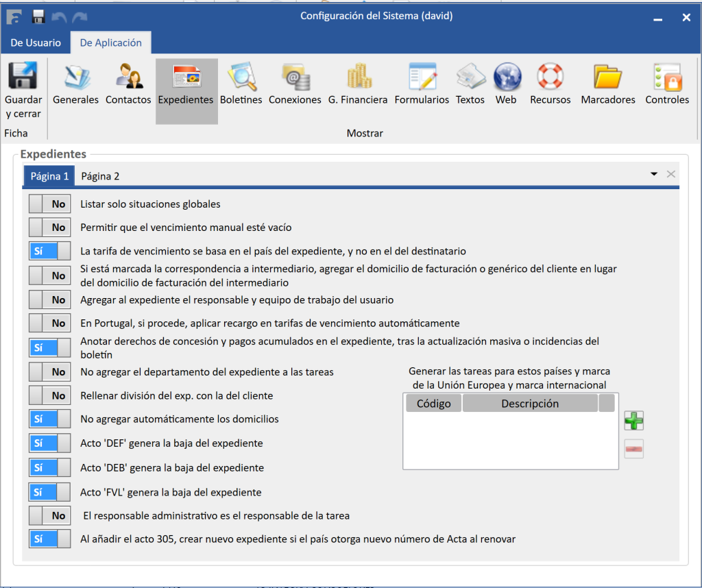Toggle 'Listar solo situaciones globales' switch

(x=49, y=204)
